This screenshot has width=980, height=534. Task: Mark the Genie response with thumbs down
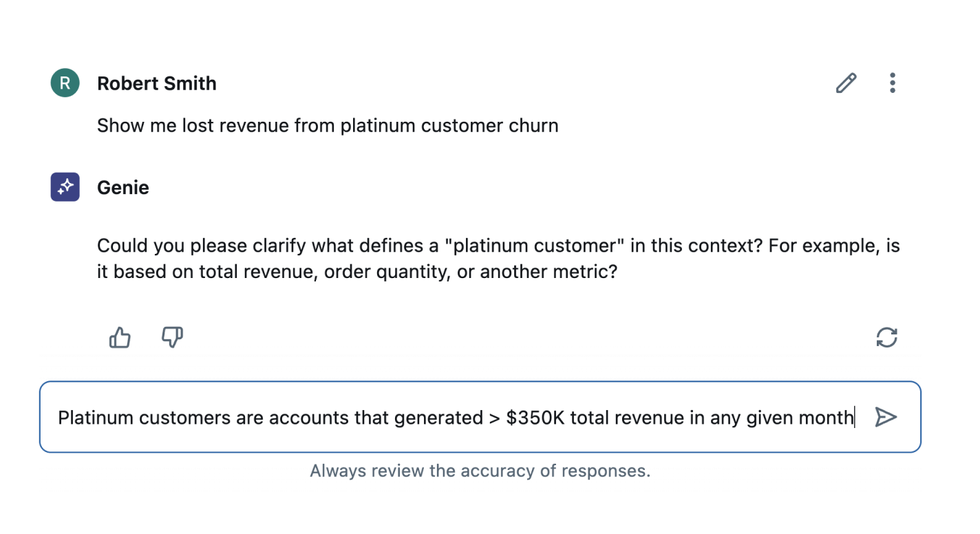(172, 337)
